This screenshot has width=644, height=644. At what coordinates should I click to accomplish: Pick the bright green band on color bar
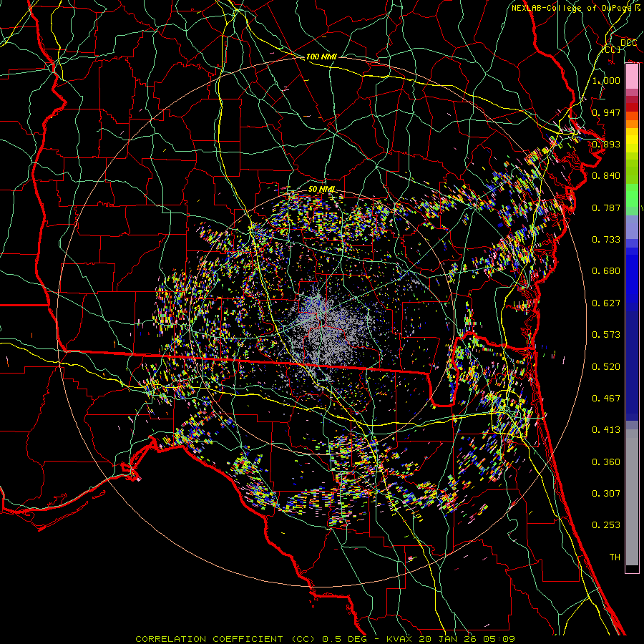[x=632, y=195]
